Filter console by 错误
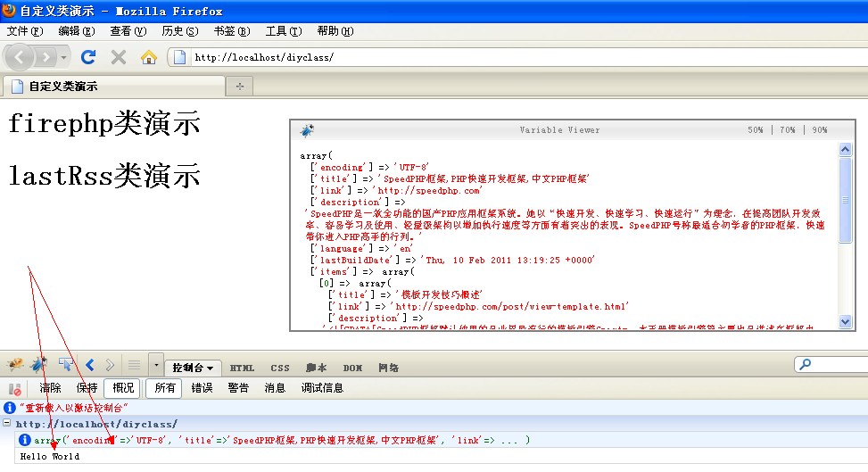Screen dimensions: 868x472 [202, 388]
